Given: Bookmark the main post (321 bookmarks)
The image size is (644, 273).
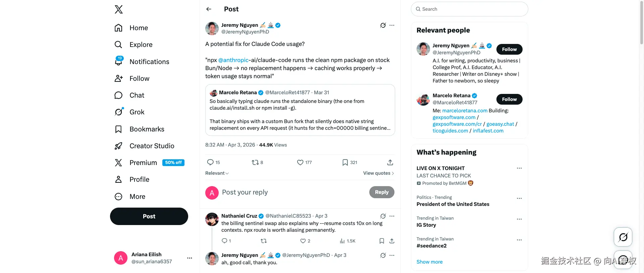Looking at the screenshot, I should click(345, 163).
